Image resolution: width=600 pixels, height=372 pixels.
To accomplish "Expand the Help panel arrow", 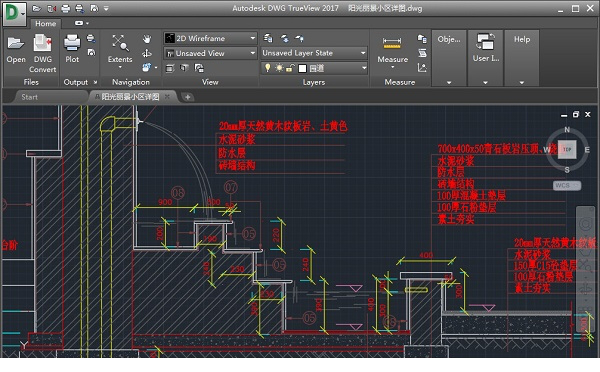I will [522, 82].
